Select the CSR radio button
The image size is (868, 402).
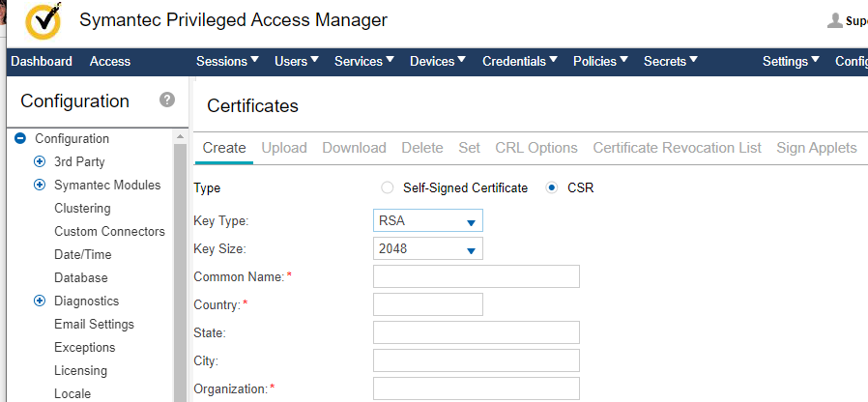point(552,188)
